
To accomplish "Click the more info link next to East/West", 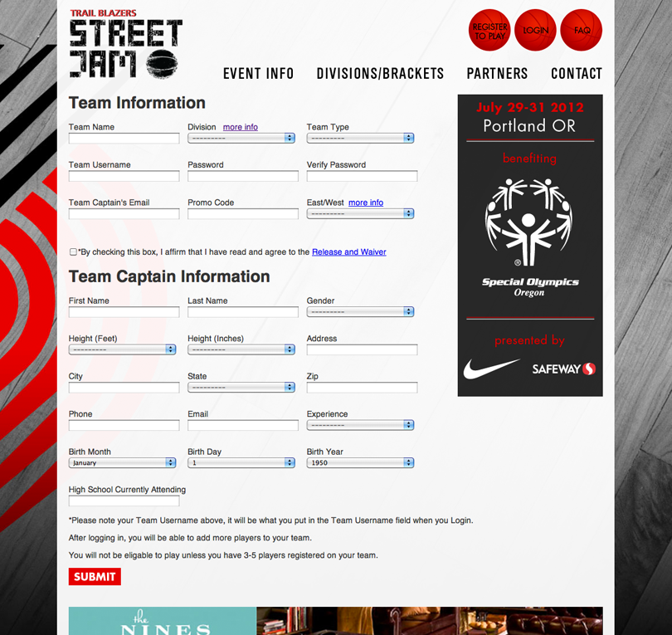I will [x=366, y=203].
